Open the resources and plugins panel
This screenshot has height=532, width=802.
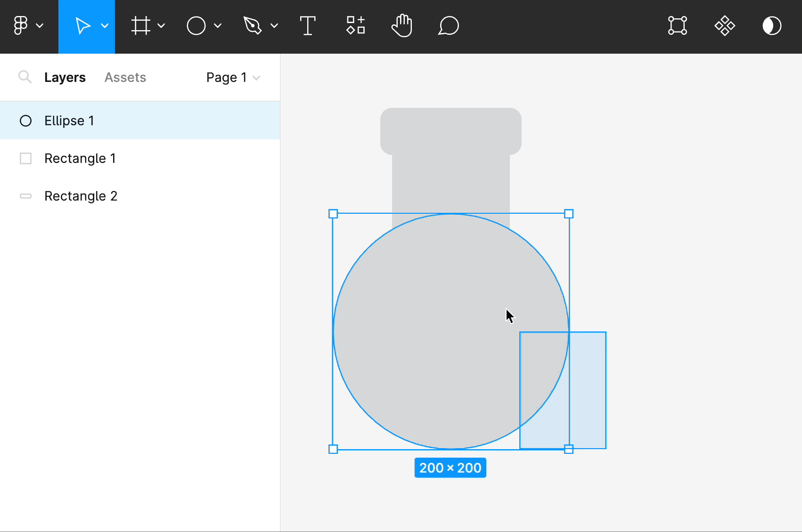356,26
